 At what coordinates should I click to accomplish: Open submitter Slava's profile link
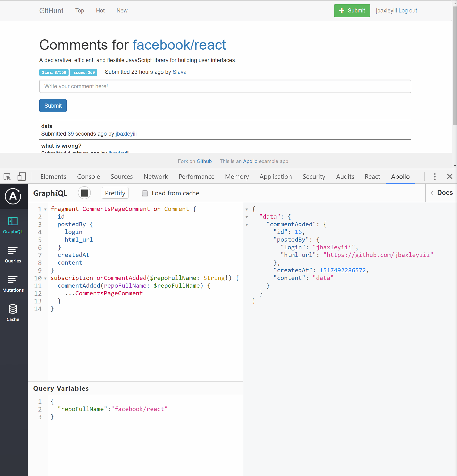tap(179, 72)
